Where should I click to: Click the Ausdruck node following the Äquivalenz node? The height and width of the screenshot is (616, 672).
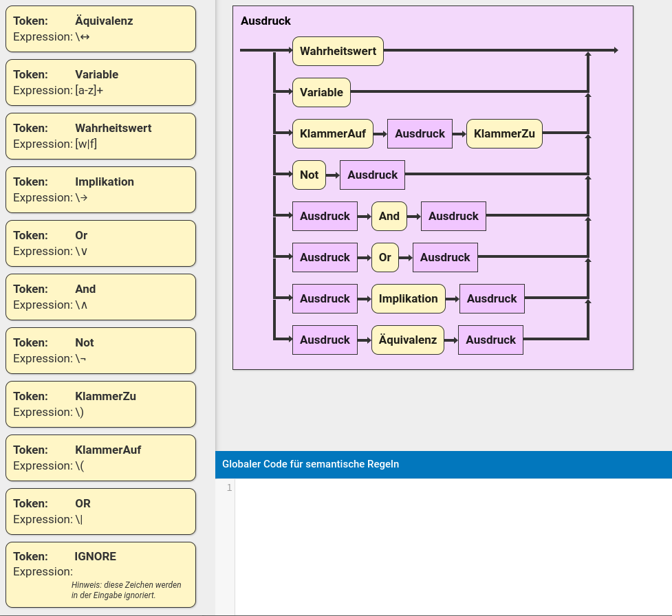tap(490, 340)
